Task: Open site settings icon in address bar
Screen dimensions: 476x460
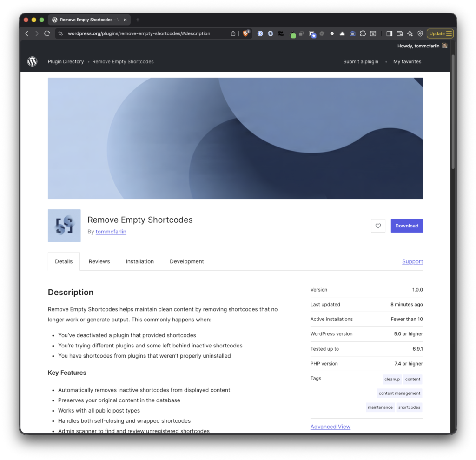Action: 61,33
